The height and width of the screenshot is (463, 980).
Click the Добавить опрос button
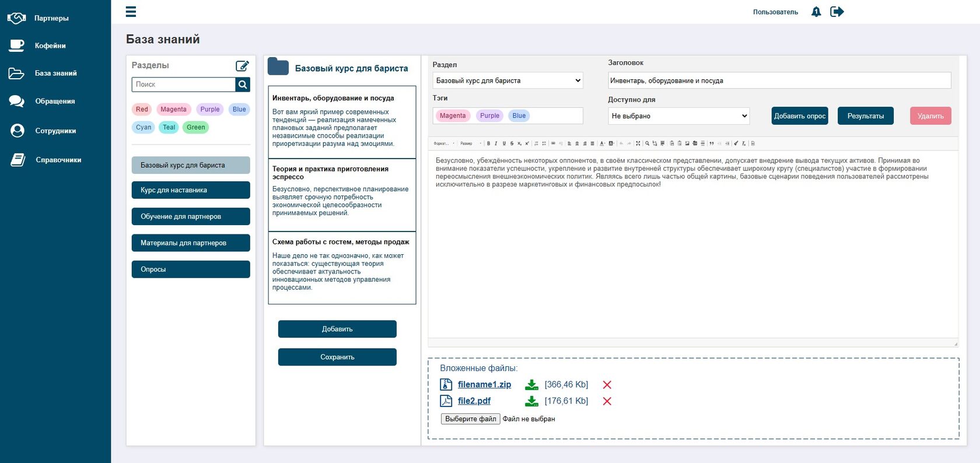click(800, 116)
